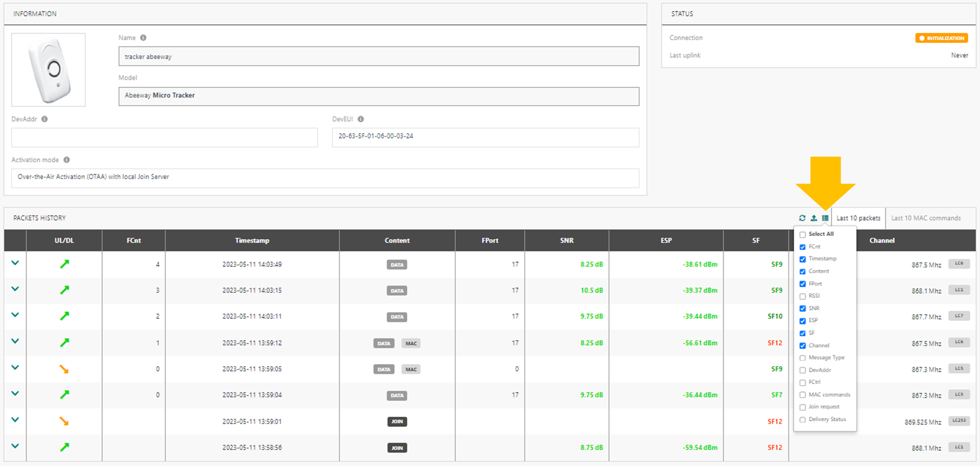Click the export packets upload icon
This screenshot has width=980, height=466.
pyautogui.click(x=814, y=218)
